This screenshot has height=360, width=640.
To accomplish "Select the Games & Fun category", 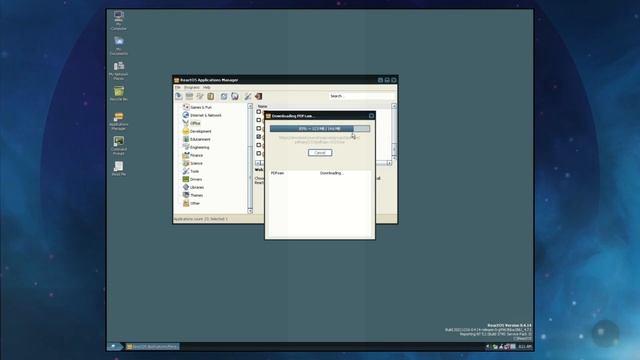I will [x=197, y=107].
